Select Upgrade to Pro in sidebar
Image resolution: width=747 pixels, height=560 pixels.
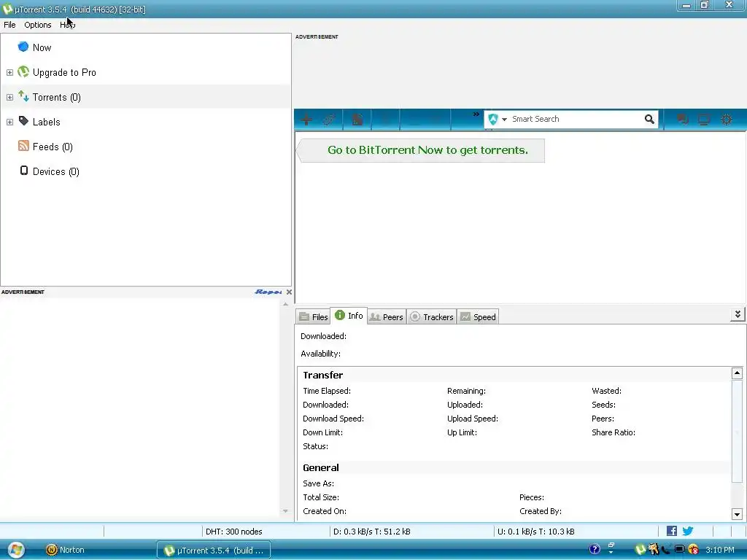coord(64,72)
